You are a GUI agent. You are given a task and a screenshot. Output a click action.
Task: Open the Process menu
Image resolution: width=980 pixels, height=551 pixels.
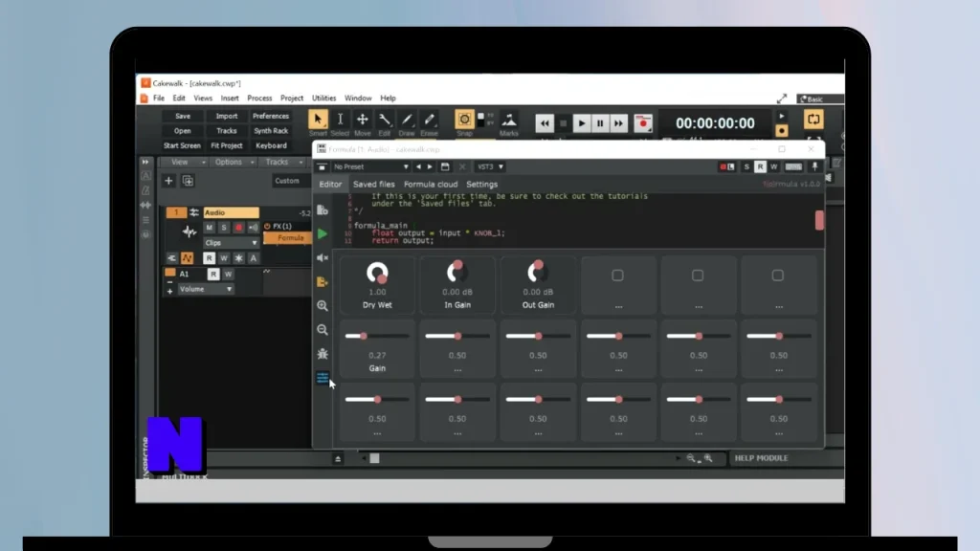point(259,99)
